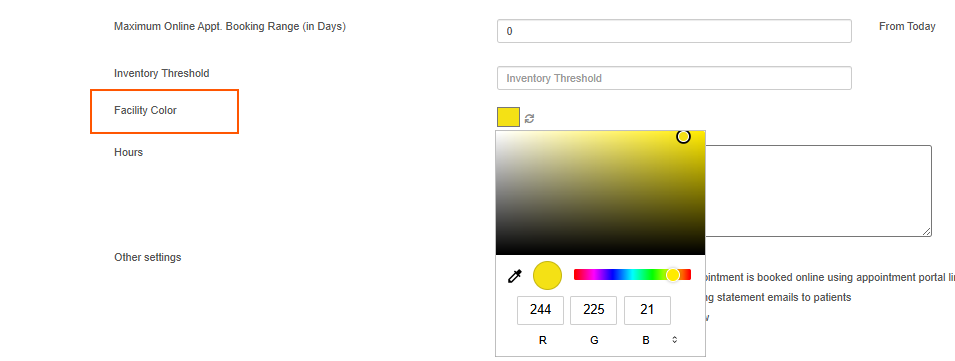Click inside the Hours text area
The image size is (955, 361).
point(818,191)
